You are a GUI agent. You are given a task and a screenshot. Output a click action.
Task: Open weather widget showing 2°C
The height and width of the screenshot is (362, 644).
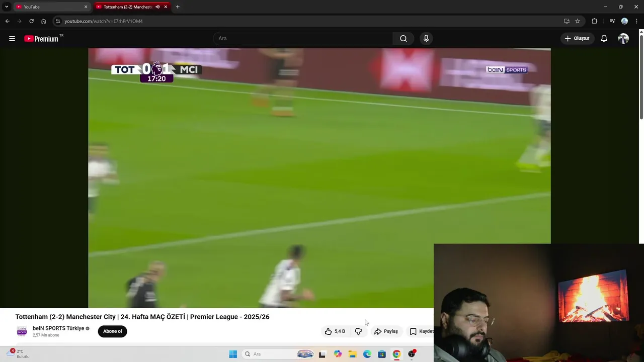tap(19, 354)
